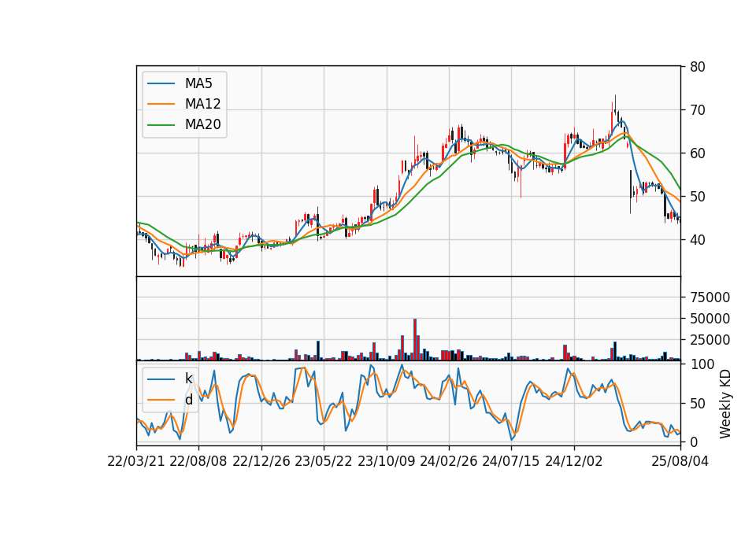Viewport: 756px width, 543px height.
Task: Click the 24/07/15 date tick label
Action: [x=510, y=462]
